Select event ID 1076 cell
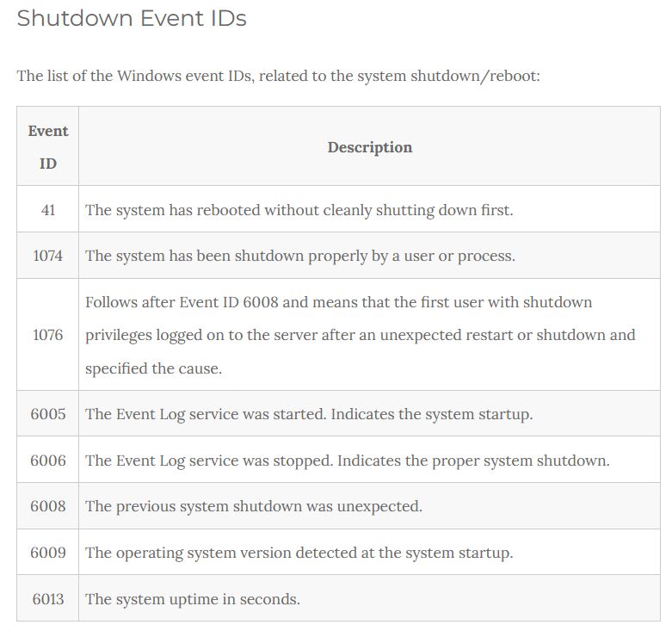The image size is (672, 637). click(48, 335)
